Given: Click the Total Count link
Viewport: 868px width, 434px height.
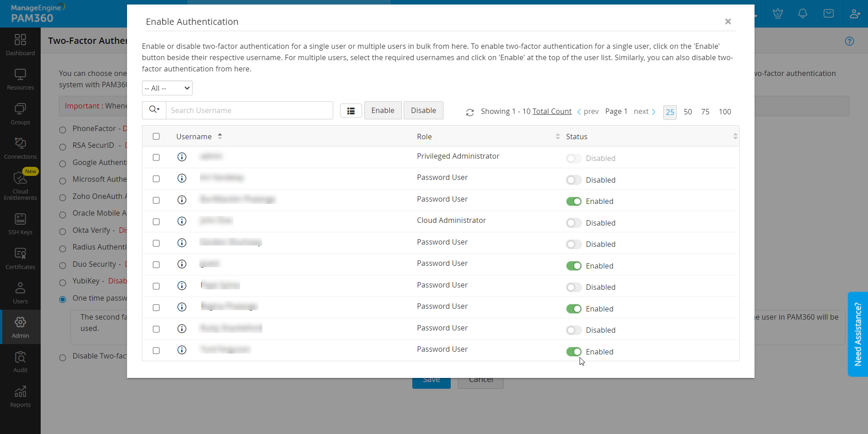Looking at the screenshot, I should (x=552, y=111).
